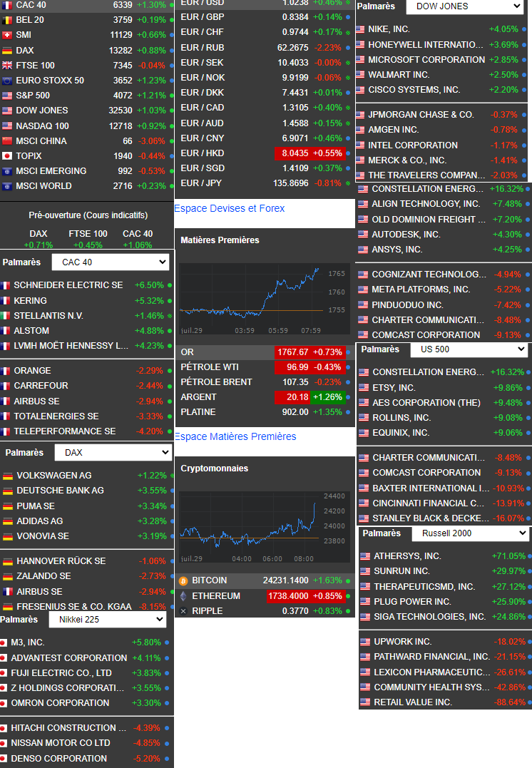Click the Japan flag beside M3, INC.
Viewport: 532px width, 768px height.
pos(4,642)
